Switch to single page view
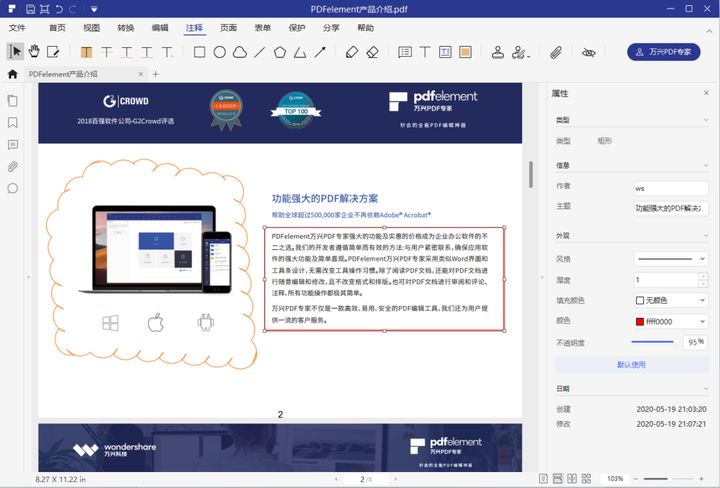The image size is (720, 488). (x=543, y=479)
